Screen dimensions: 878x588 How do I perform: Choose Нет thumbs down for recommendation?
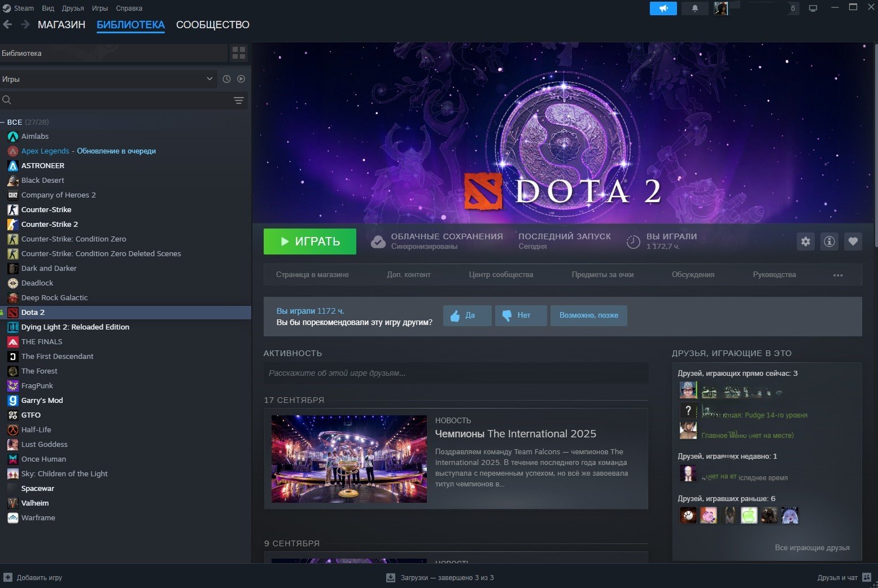[521, 315]
